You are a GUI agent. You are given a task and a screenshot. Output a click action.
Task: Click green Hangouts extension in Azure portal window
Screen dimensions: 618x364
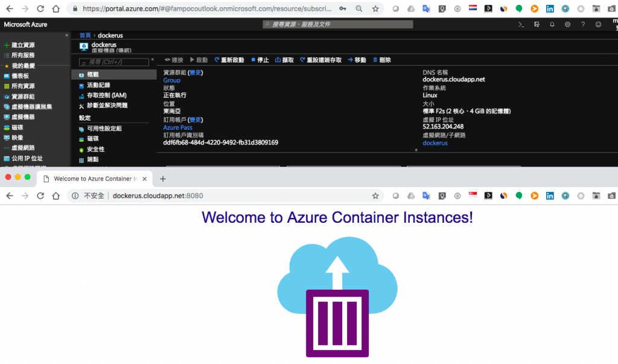519,8
